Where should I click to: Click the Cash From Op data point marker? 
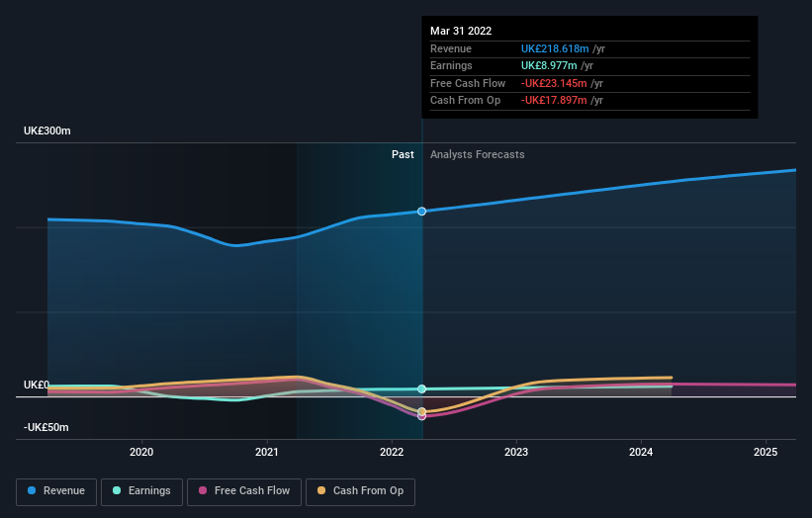tap(422, 411)
